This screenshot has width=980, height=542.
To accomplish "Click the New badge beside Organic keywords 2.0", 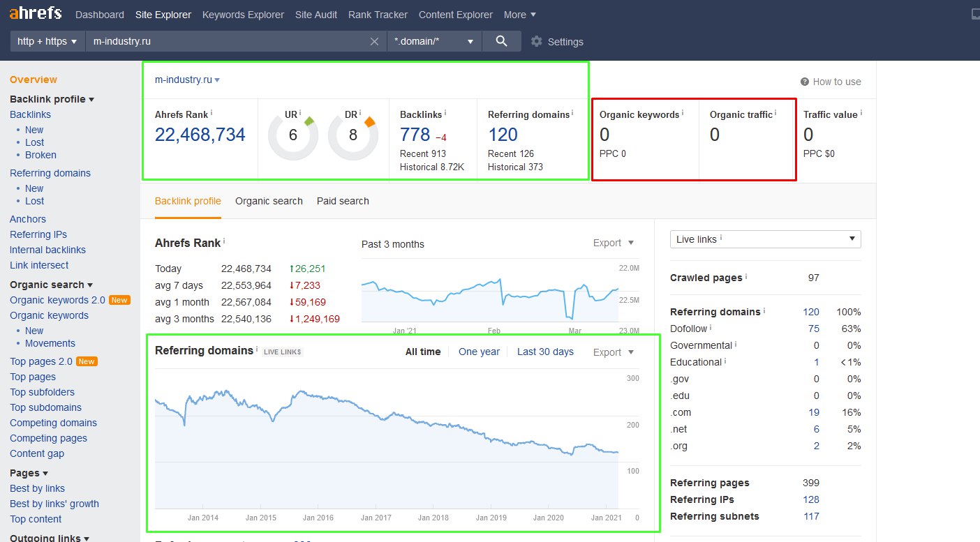I will click(119, 300).
